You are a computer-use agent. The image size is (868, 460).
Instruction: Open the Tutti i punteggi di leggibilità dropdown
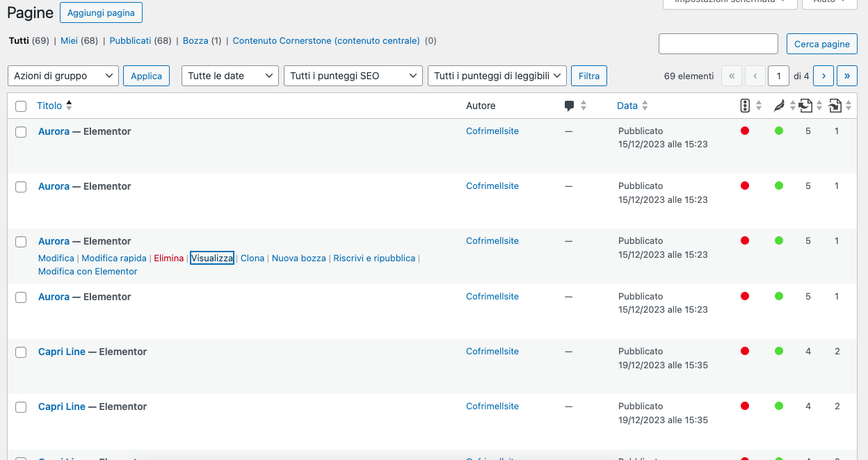(497, 76)
